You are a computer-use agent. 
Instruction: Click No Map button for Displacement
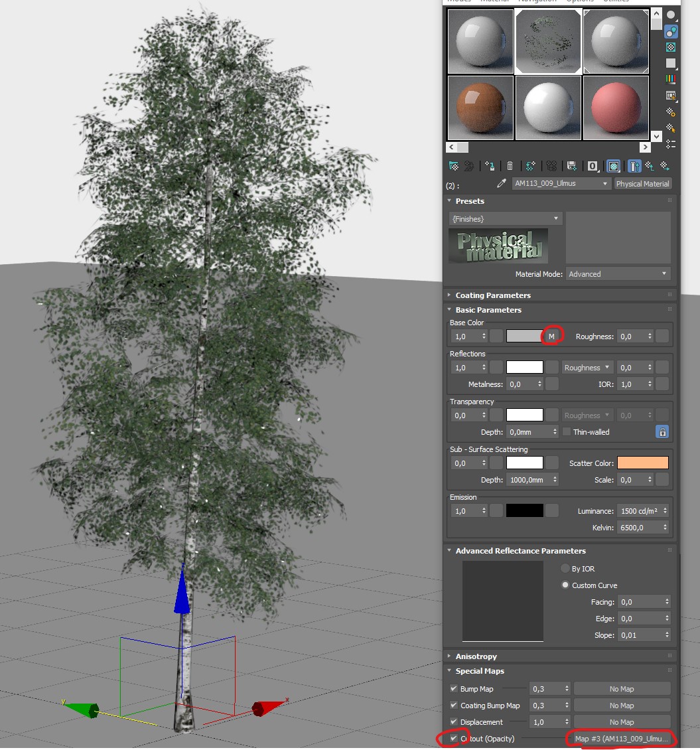pyautogui.click(x=622, y=721)
